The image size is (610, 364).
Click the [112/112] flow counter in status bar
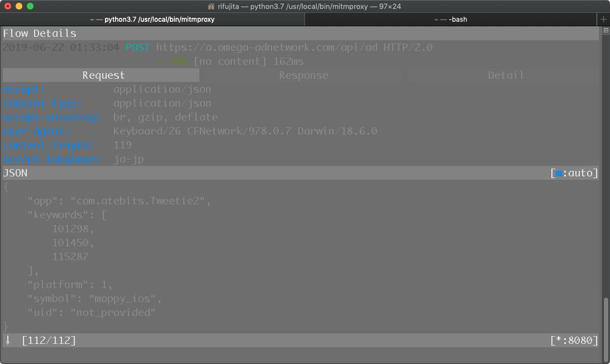pos(49,341)
